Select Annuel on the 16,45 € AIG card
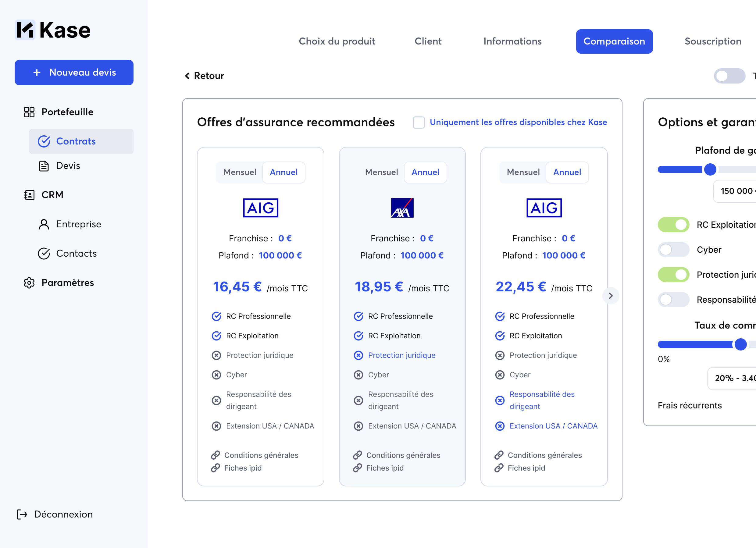The image size is (756, 548). click(284, 172)
